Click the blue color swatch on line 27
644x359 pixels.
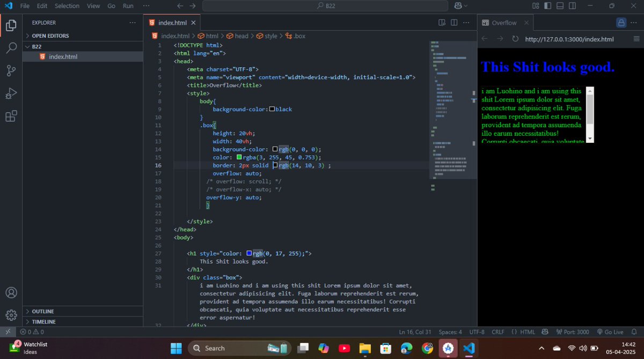(x=250, y=253)
